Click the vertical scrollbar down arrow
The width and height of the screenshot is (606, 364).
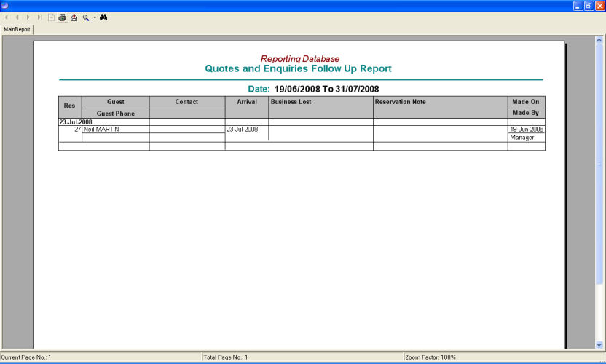[x=599, y=344]
